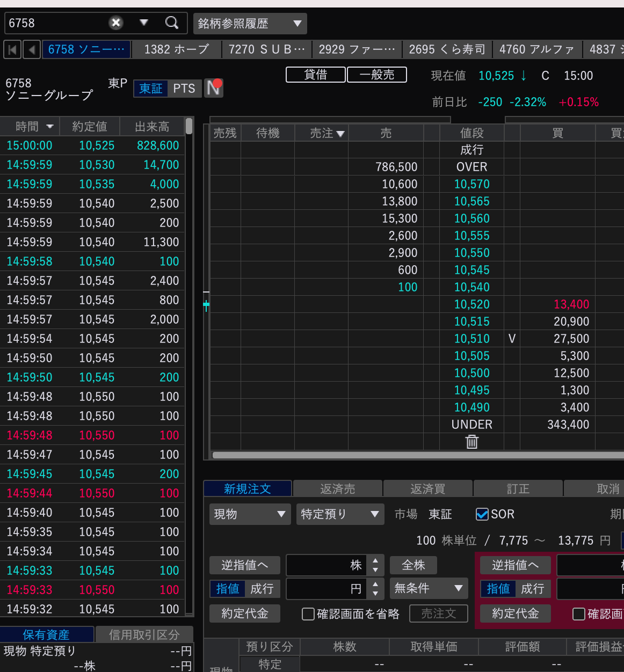Switch market to PTS
This screenshot has width=624, height=672.
tap(184, 88)
